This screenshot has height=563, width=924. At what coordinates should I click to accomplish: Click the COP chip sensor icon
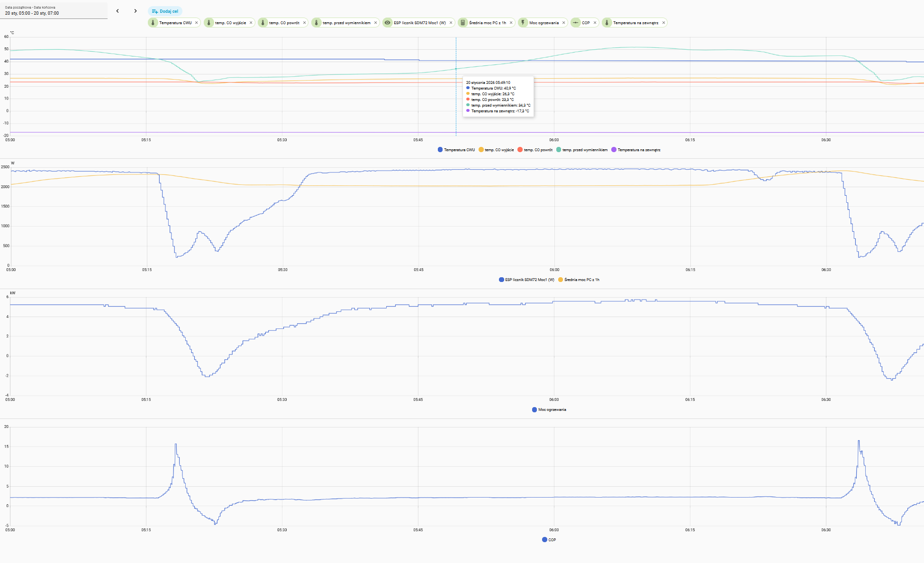pyautogui.click(x=576, y=23)
